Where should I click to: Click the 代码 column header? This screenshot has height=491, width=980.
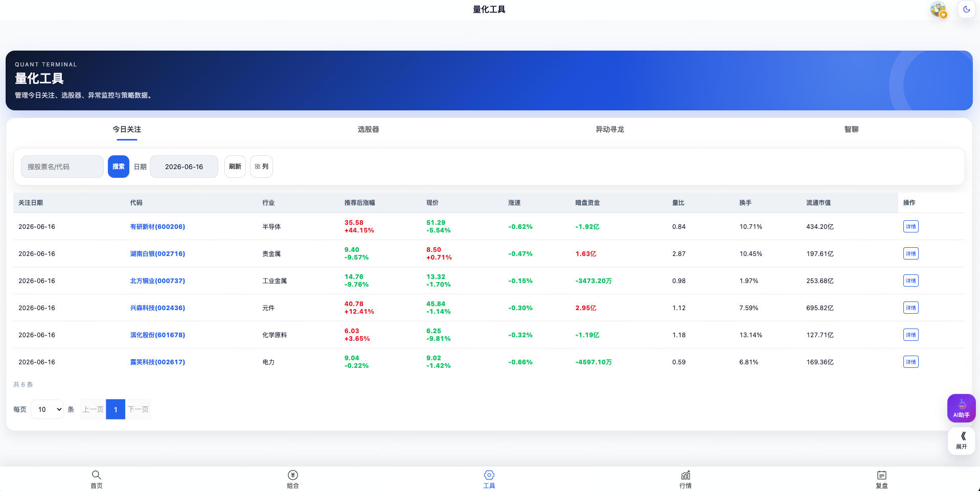(x=136, y=203)
